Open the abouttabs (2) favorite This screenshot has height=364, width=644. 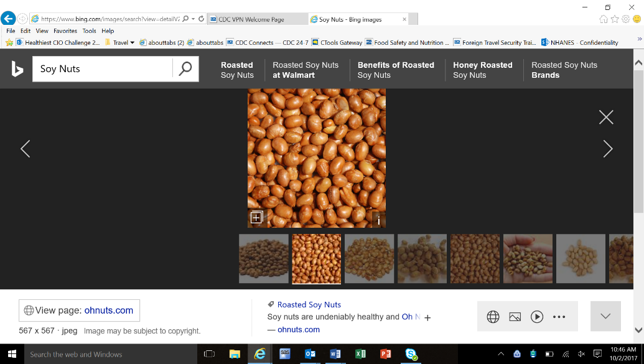pos(162,42)
